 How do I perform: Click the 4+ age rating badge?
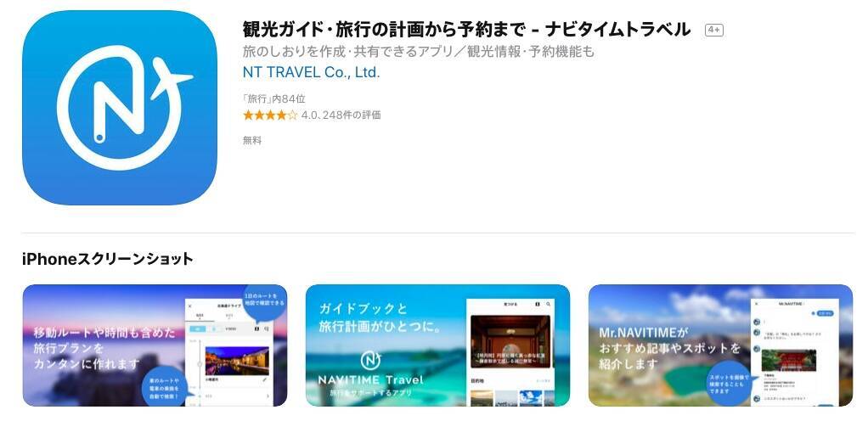coord(713,30)
